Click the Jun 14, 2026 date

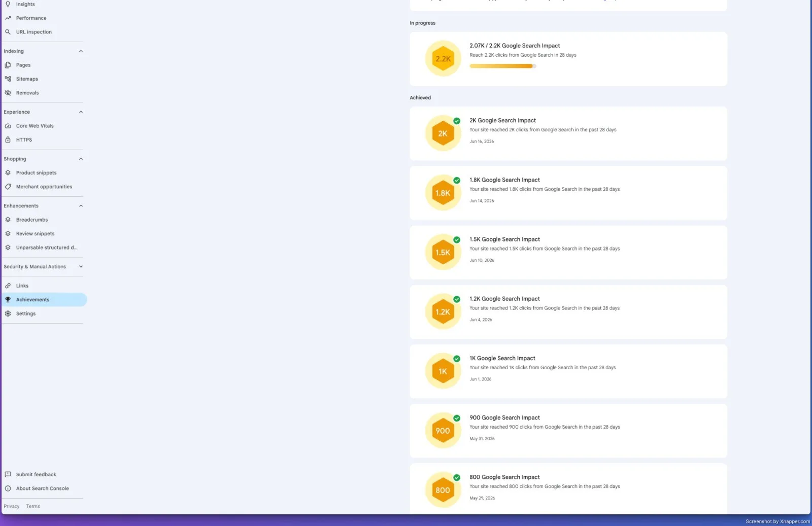[x=482, y=201]
